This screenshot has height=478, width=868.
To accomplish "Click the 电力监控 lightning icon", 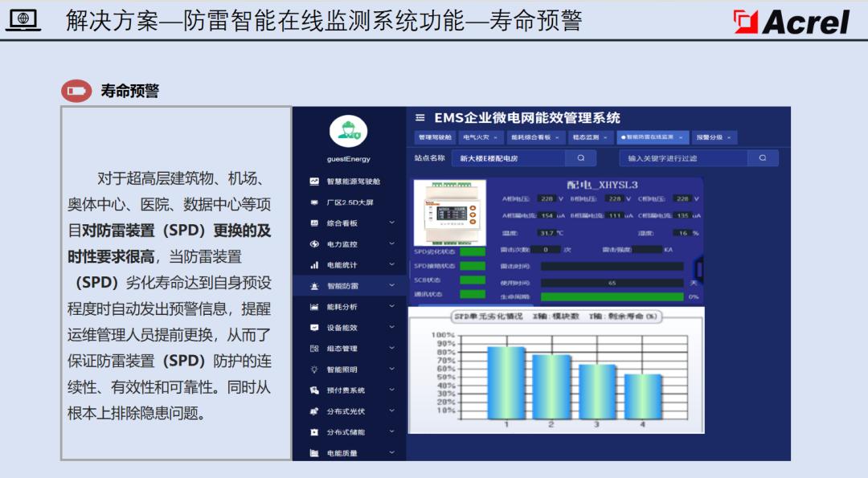I will point(314,244).
